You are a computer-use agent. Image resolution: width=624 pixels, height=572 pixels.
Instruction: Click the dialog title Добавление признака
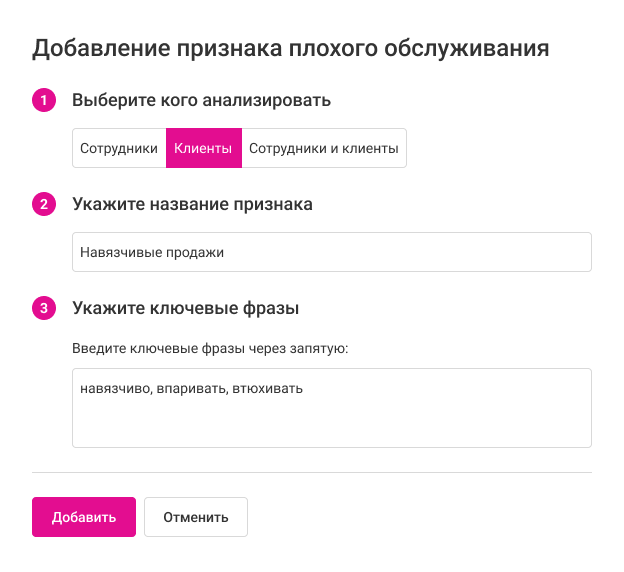[x=291, y=47]
